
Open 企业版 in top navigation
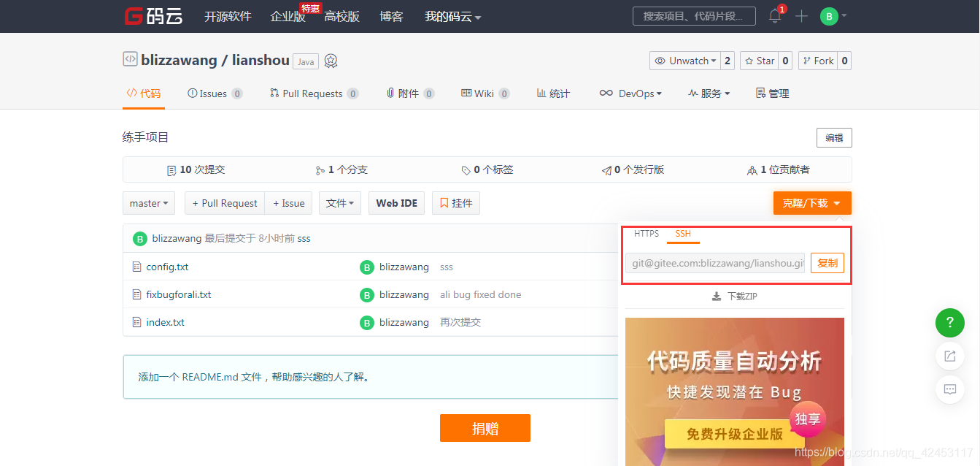click(x=288, y=16)
